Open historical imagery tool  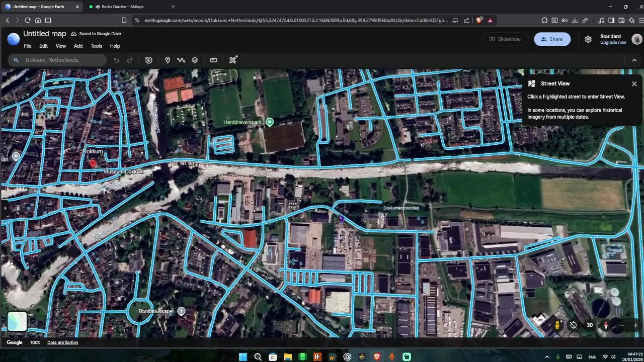[x=148, y=60]
